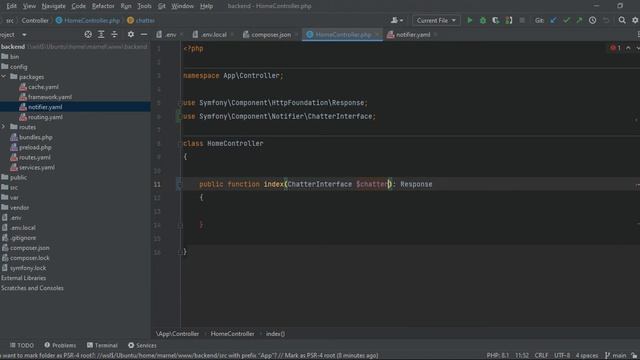Open the View menu
Viewport: 640px width, 360px height.
(x=29, y=6)
